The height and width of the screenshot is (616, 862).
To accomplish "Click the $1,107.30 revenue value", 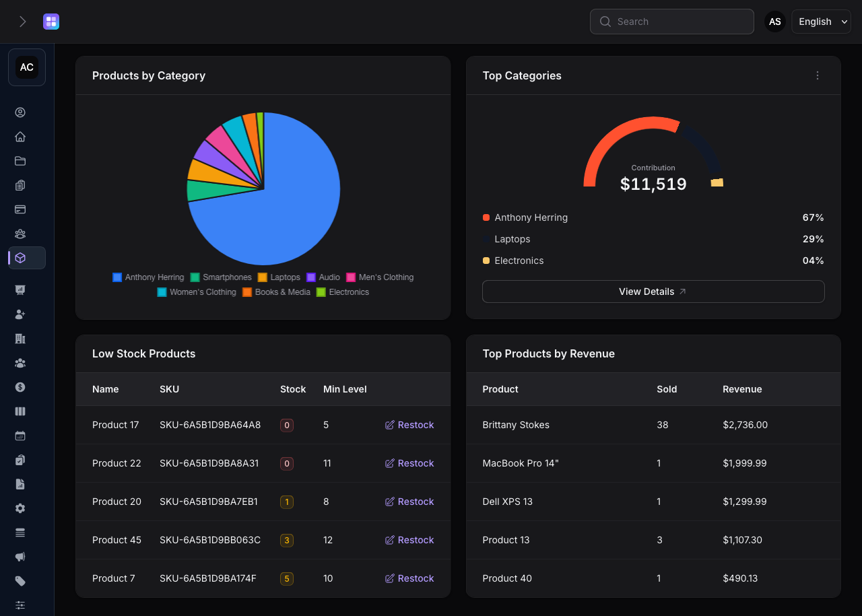I will (x=743, y=540).
